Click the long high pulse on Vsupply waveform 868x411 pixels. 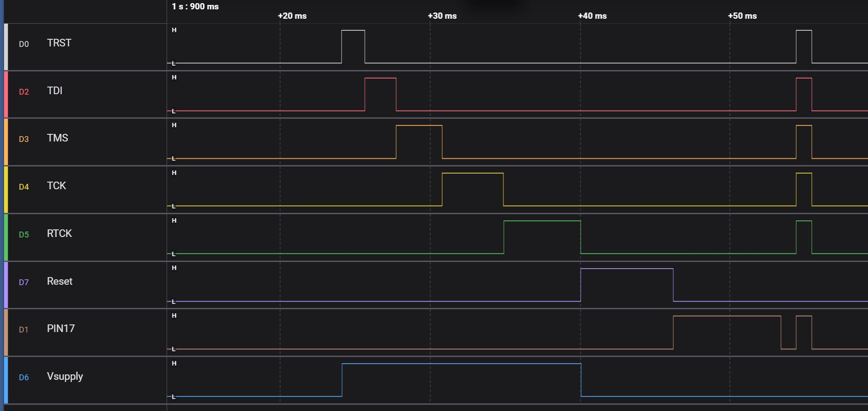(461, 364)
